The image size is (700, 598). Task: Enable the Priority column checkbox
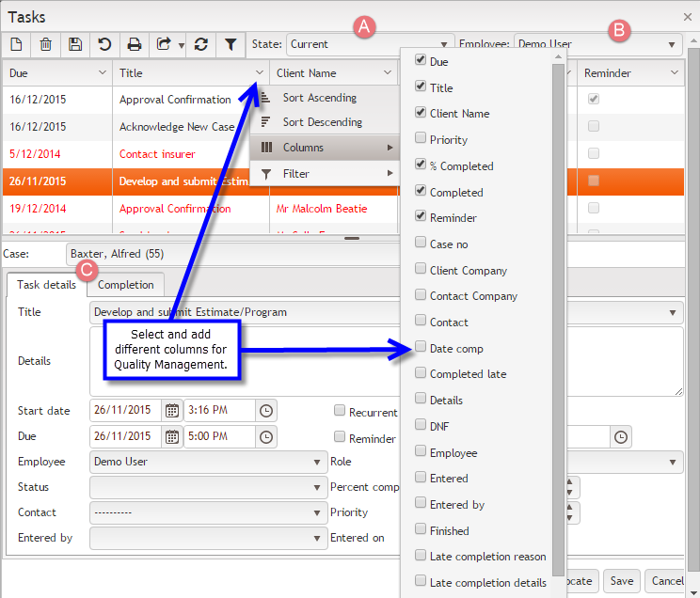click(421, 139)
